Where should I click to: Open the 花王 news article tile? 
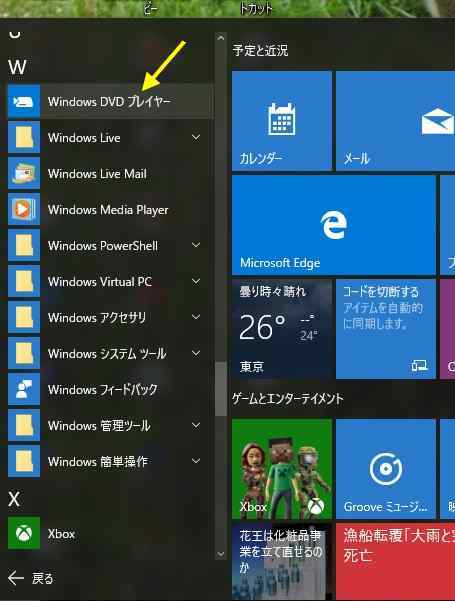(282, 562)
